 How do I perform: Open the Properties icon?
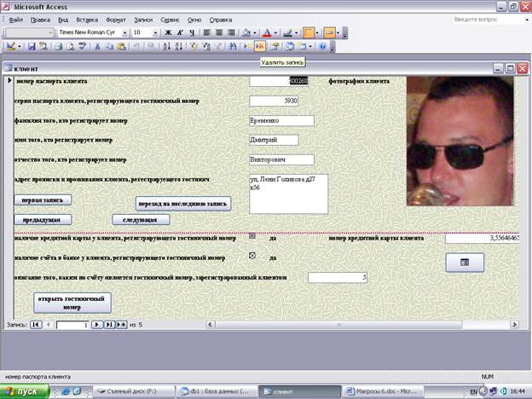(x=275, y=46)
